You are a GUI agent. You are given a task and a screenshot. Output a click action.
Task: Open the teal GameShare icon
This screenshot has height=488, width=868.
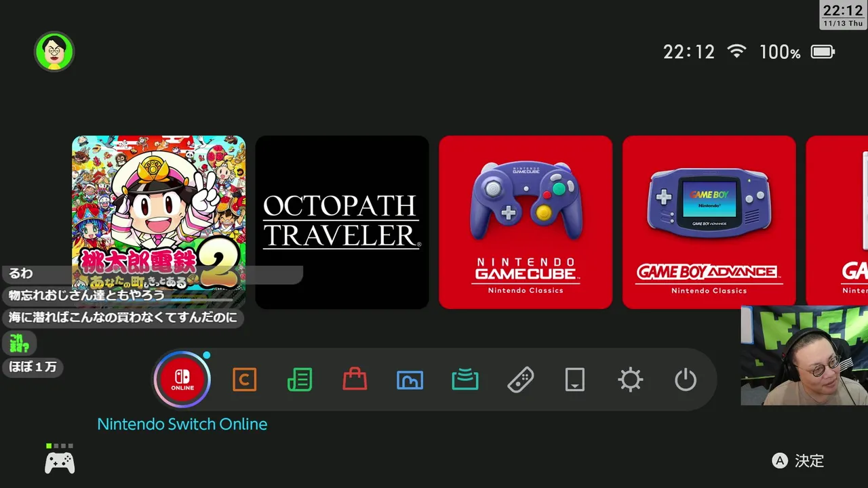pyautogui.click(x=465, y=380)
